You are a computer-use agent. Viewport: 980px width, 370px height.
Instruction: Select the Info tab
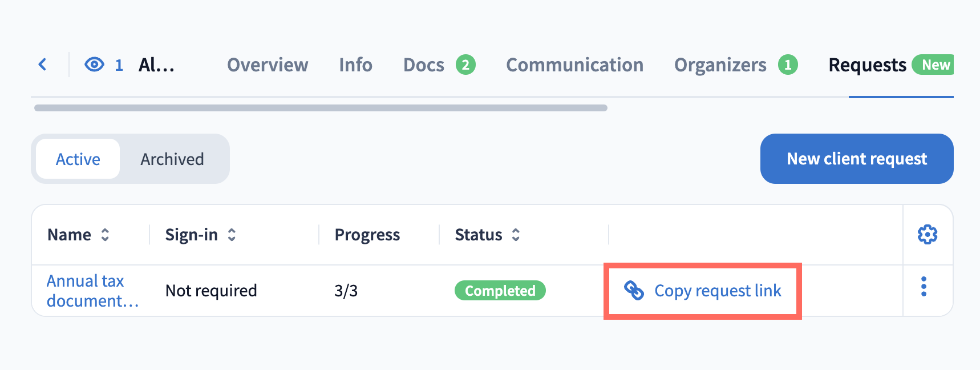click(355, 65)
